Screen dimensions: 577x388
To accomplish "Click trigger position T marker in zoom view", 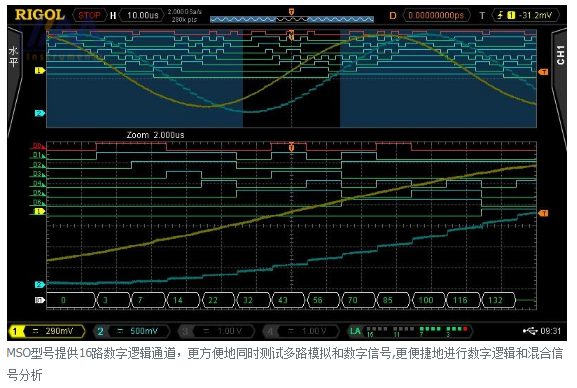I will pyautogui.click(x=291, y=147).
